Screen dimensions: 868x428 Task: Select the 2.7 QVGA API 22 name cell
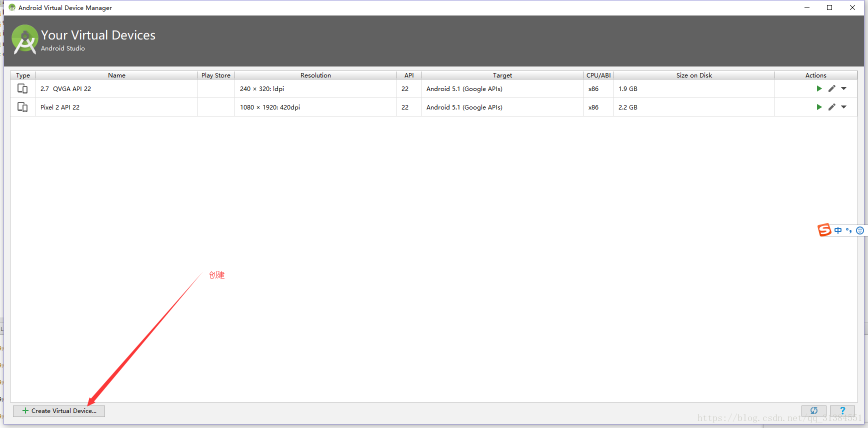pos(116,88)
